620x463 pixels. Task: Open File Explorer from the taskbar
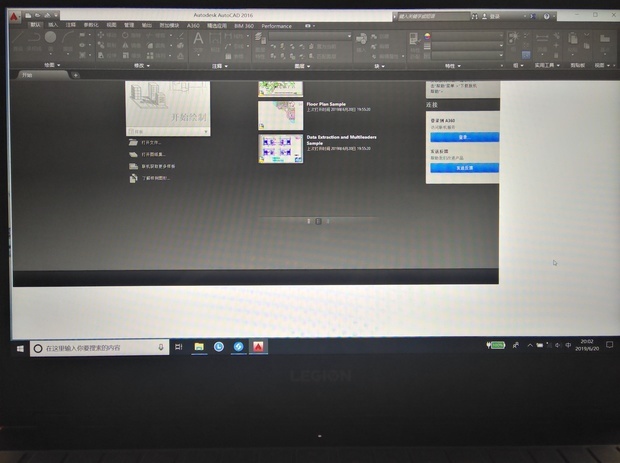pyautogui.click(x=199, y=347)
